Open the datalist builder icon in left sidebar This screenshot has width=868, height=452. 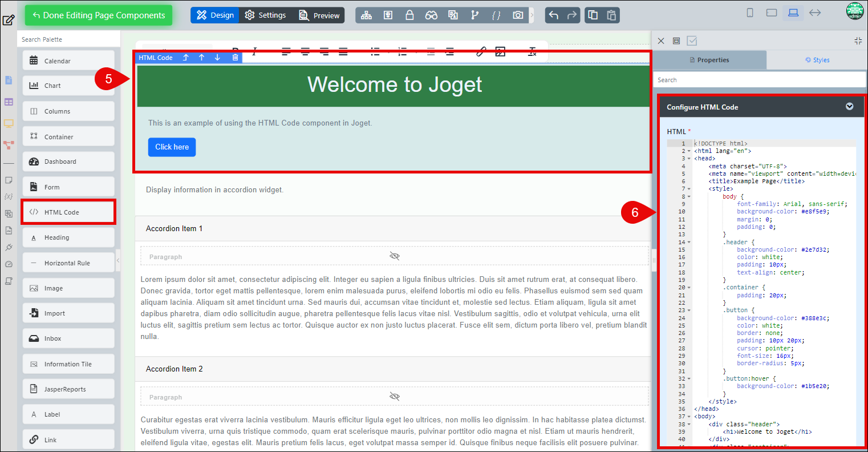9,102
